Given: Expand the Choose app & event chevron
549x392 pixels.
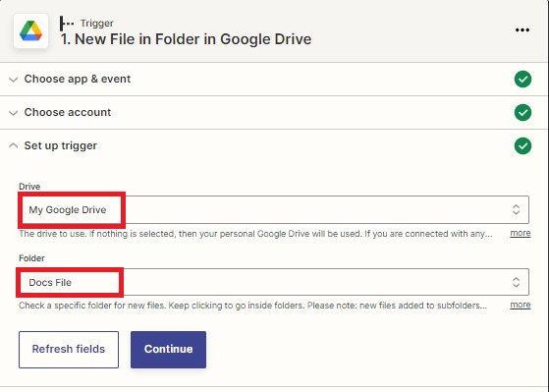Looking at the screenshot, I should pos(14,80).
